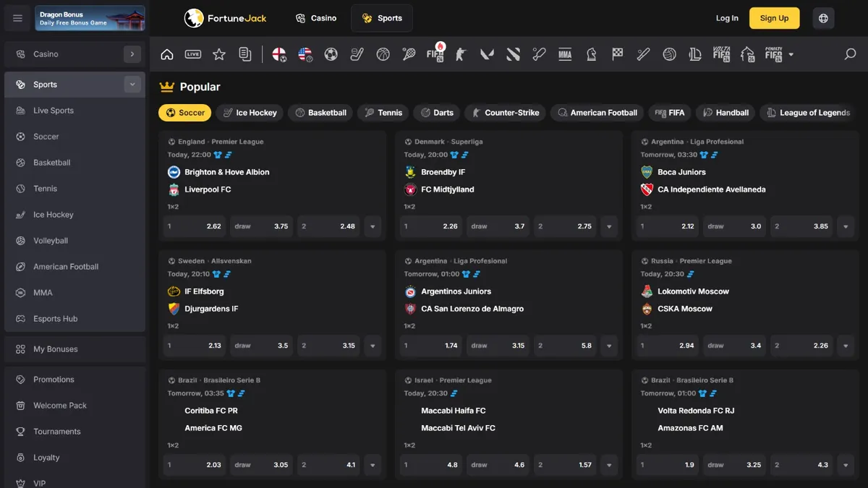Switch to the Casino tab in the header
The image size is (868, 488).
click(x=315, y=18)
